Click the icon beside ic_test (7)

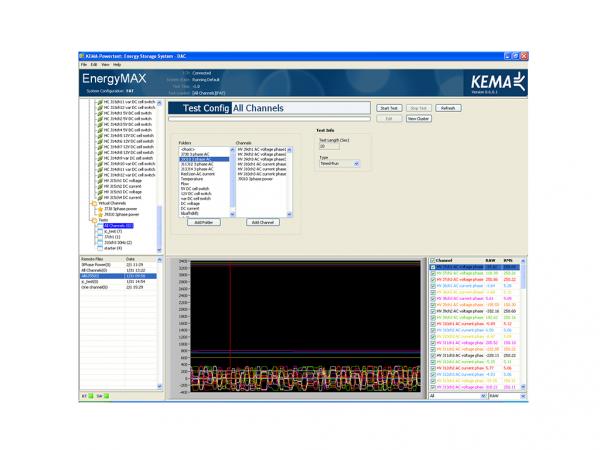coord(100,232)
